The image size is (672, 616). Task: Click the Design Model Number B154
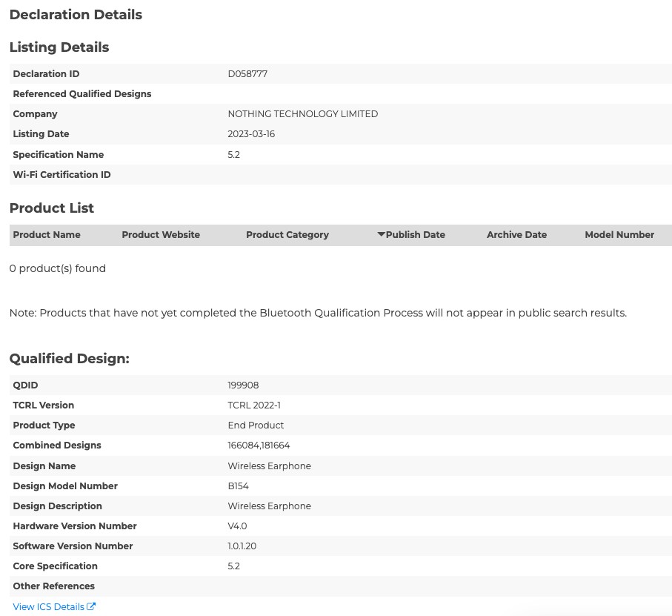pos(238,486)
